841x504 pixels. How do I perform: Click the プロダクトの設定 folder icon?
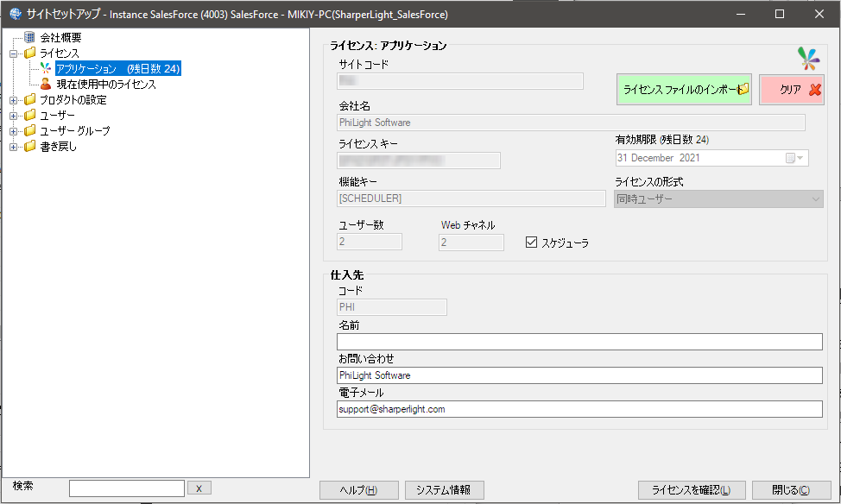point(30,100)
